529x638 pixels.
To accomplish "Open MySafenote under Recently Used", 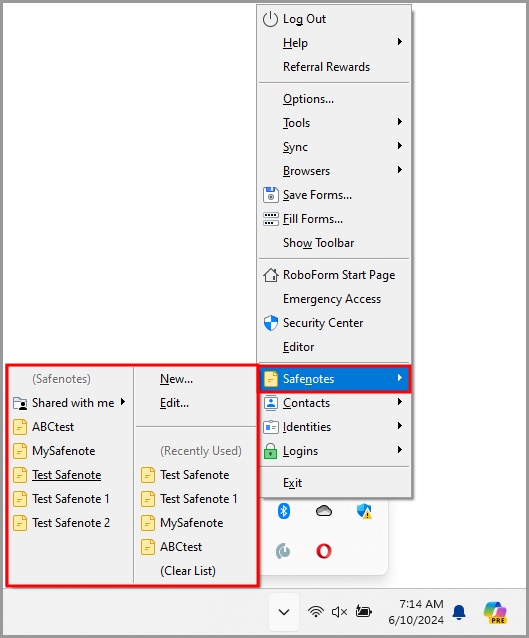I will tap(192, 523).
